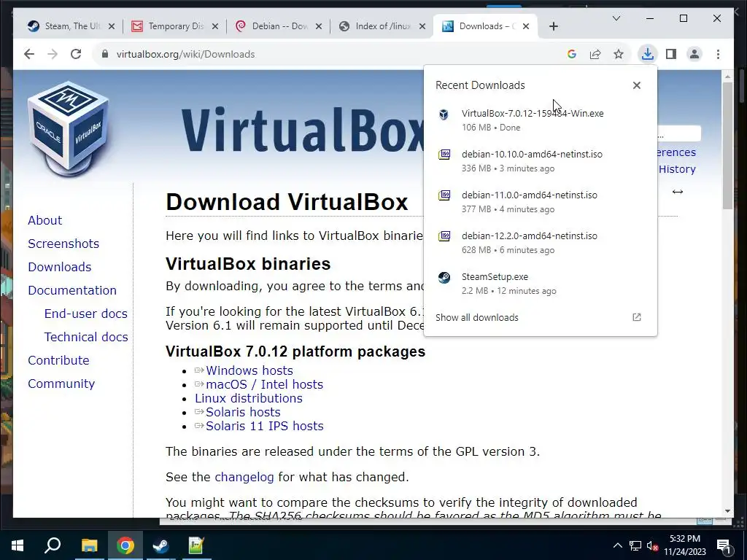Viewport: 747px width, 560px height.
Task: Click Show all downloads
Action: point(477,318)
